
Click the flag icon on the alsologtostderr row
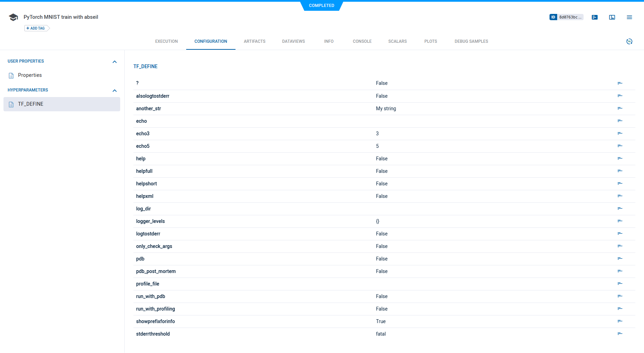coord(620,96)
